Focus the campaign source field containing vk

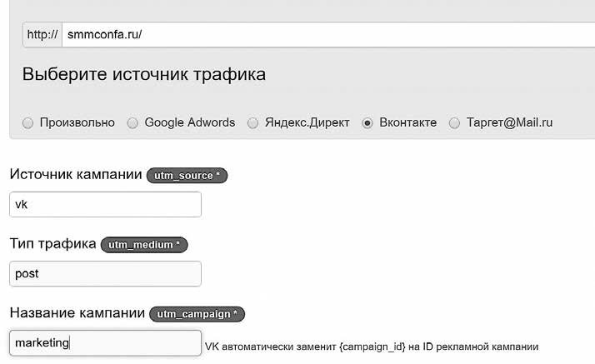pyautogui.click(x=105, y=204)
